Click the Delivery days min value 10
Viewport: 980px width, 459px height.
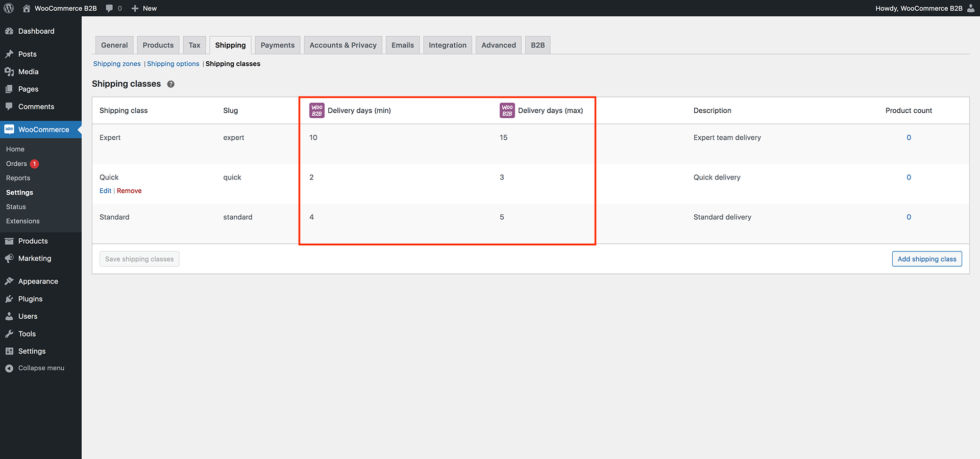pos(313,138)
